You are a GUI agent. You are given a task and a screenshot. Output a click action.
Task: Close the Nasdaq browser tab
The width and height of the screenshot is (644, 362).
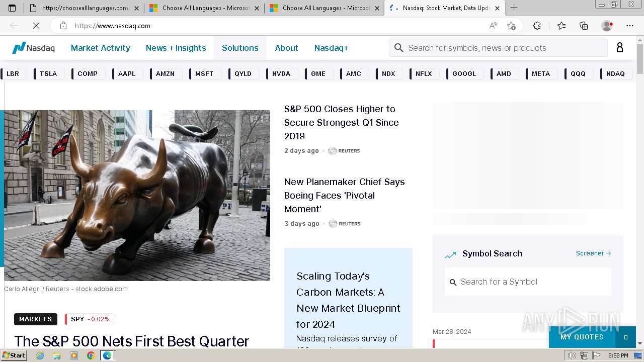tap(497, 8)
